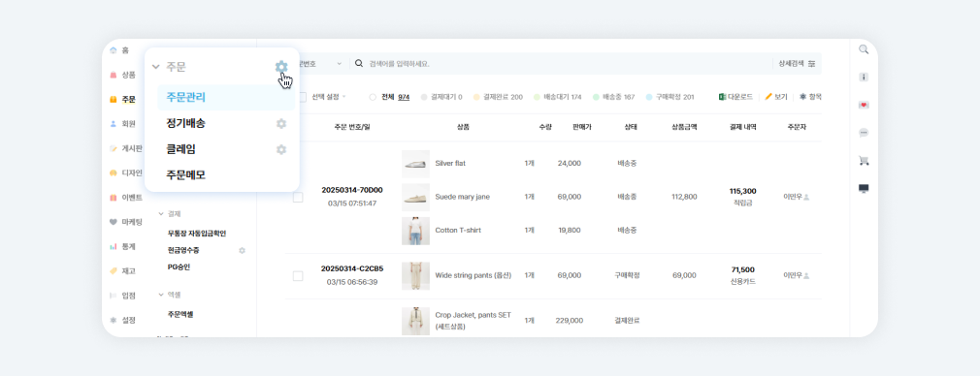Open the Silver flat product thumbnail
The image size is (980, 376).
415,165
